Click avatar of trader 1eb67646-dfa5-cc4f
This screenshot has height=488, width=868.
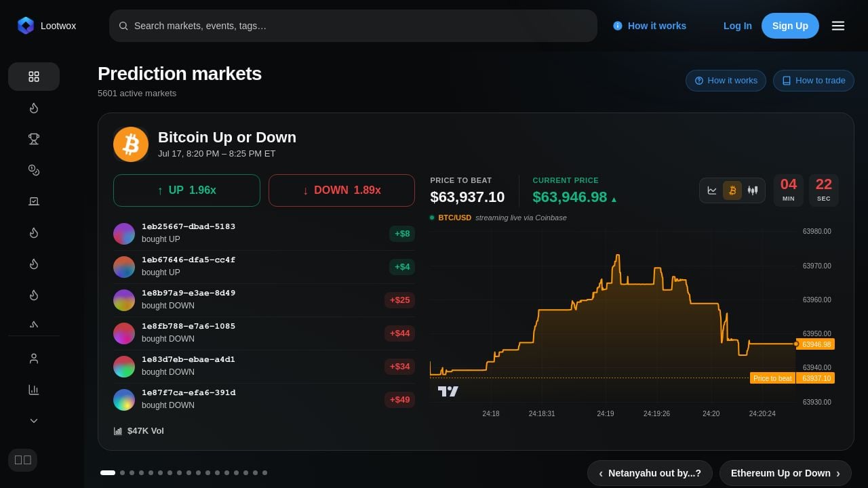[x=124, y=267]
